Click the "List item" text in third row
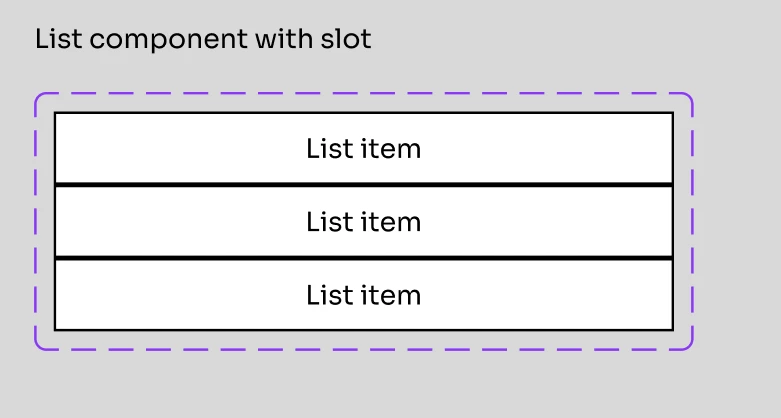The width and height of the screenshot is (781, 418). [x=364, y=295]
